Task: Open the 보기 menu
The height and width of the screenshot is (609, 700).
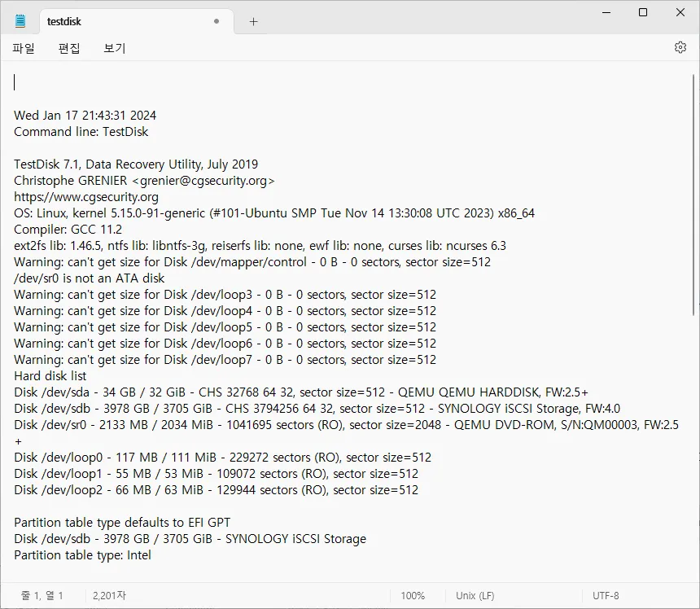Action: [x=114, y=49]
